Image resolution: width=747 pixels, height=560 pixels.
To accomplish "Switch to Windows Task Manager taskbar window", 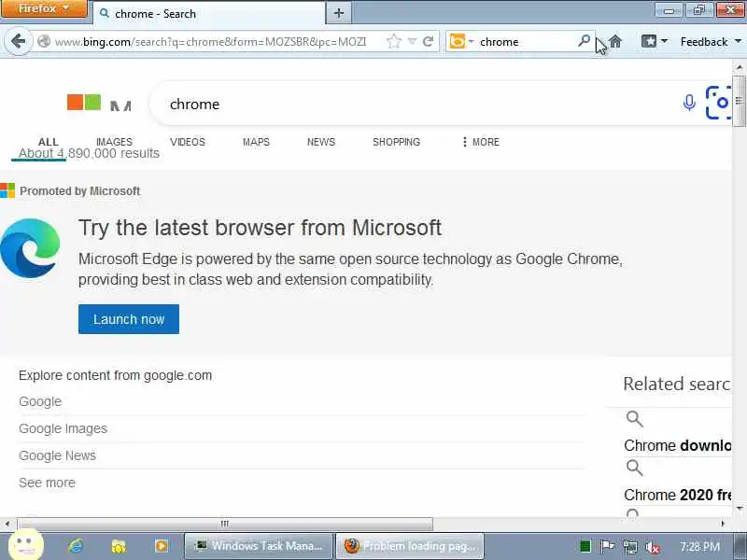I will click(x=258, y=546).
